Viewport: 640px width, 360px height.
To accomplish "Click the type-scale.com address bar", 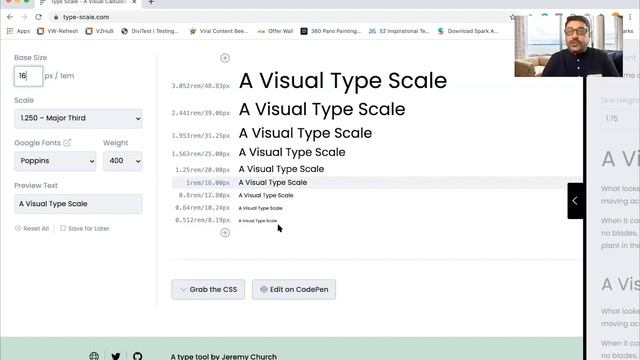I will [x=282, y=17].
